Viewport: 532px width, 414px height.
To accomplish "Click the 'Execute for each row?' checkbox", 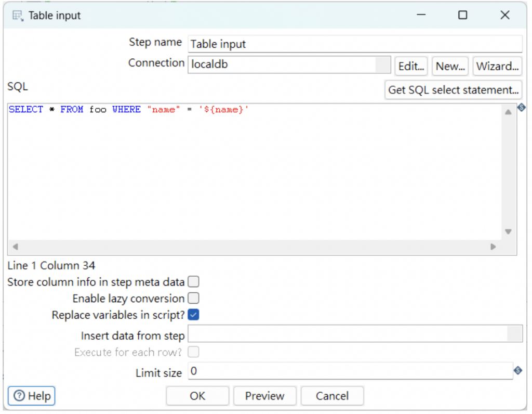I will click(x=194, y=352).
